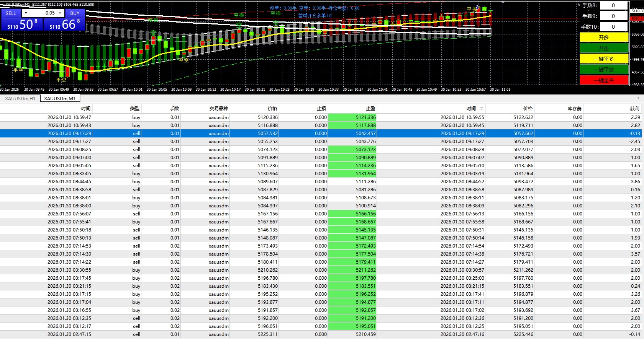Switch to the XAUUSDm,H1 chart tab
This screenshot has width=644, height=339.
20,99
